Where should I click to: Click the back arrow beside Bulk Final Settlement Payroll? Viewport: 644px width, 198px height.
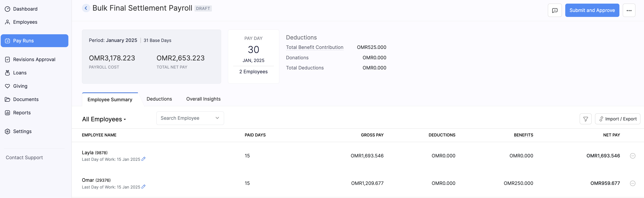[x=86, y=8]
